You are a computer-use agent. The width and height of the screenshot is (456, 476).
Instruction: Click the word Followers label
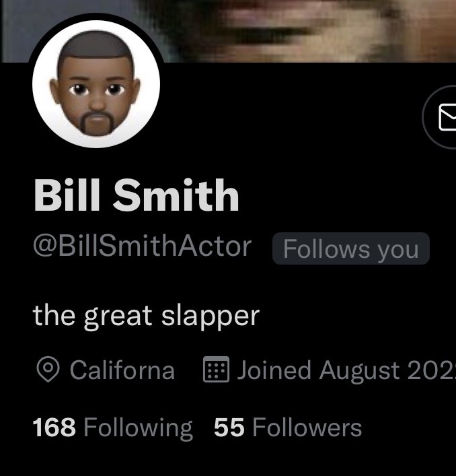(307, 427)
